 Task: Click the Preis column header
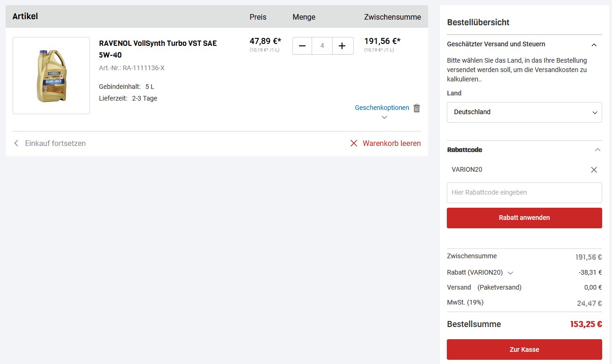[258, 17]
